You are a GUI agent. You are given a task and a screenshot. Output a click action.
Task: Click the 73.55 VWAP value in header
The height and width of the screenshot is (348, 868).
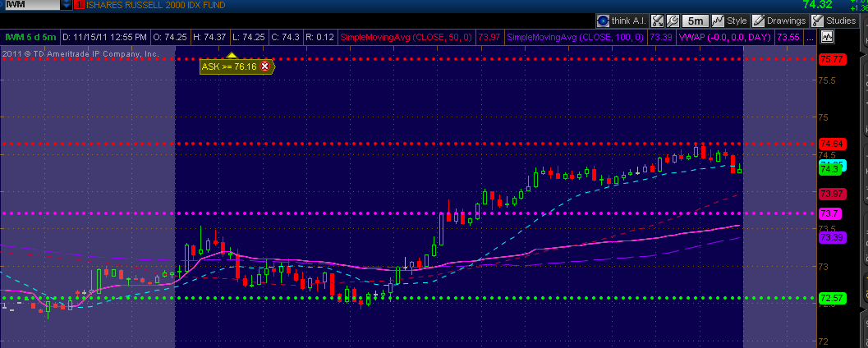click(x=788, y=37)
